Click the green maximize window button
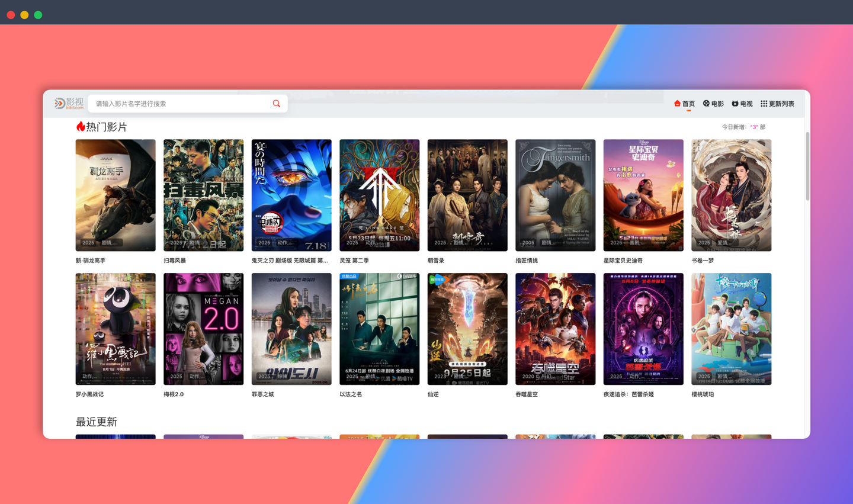This screenshot has width=853, height=504. (x=38, y=15)
